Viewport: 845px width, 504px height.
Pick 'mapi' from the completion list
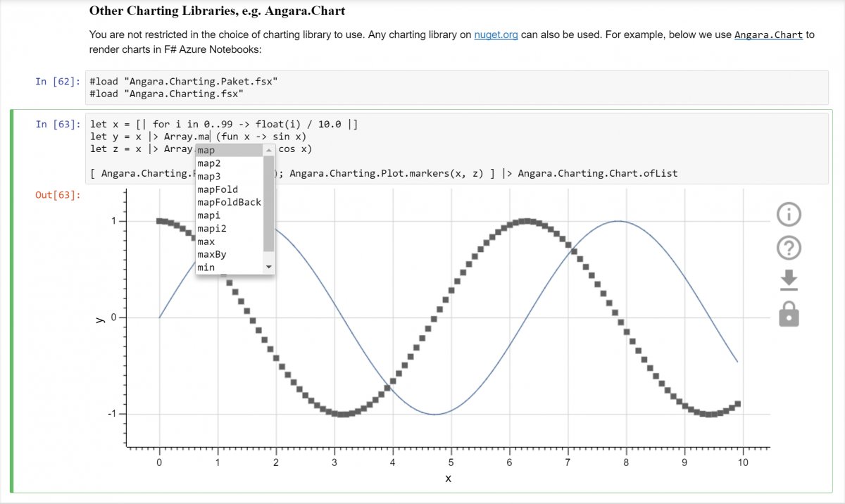point(229,215)
